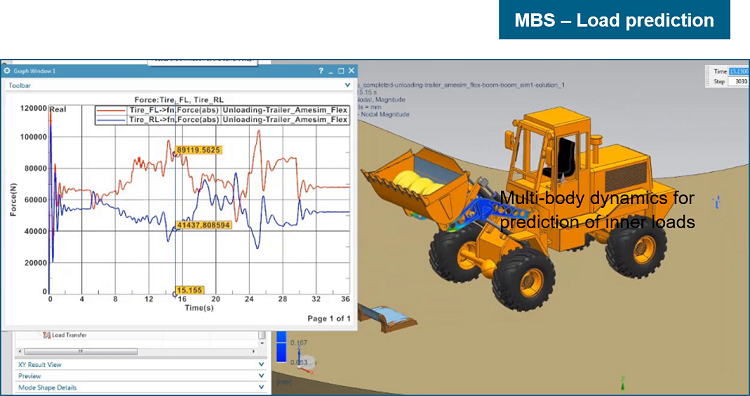Image resolution: width=750 pixels, height=396 pixels.
Task: Open the Graph Window help question mark
Action: (x=321, y=71)
